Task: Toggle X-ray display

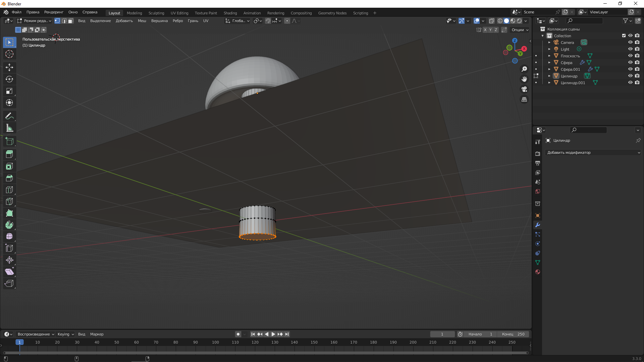Action: tap(492, 21)
